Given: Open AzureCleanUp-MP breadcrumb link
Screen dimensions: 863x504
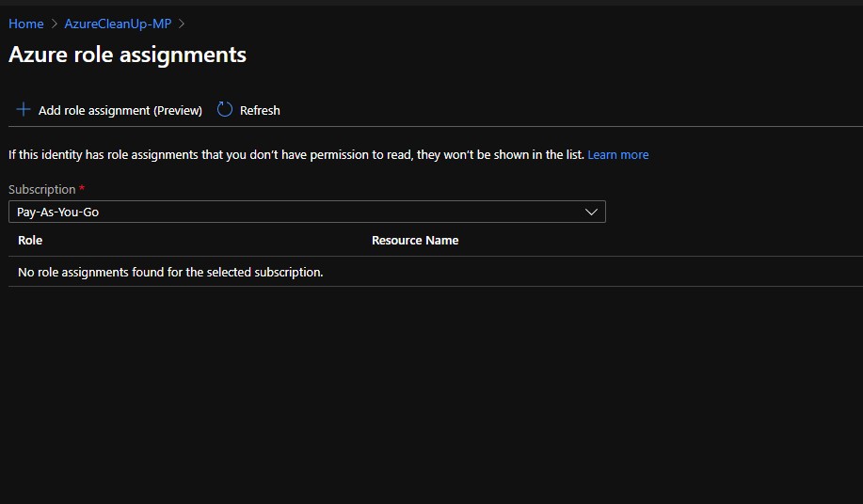Looking at the screenshot, I should point(118,24).
